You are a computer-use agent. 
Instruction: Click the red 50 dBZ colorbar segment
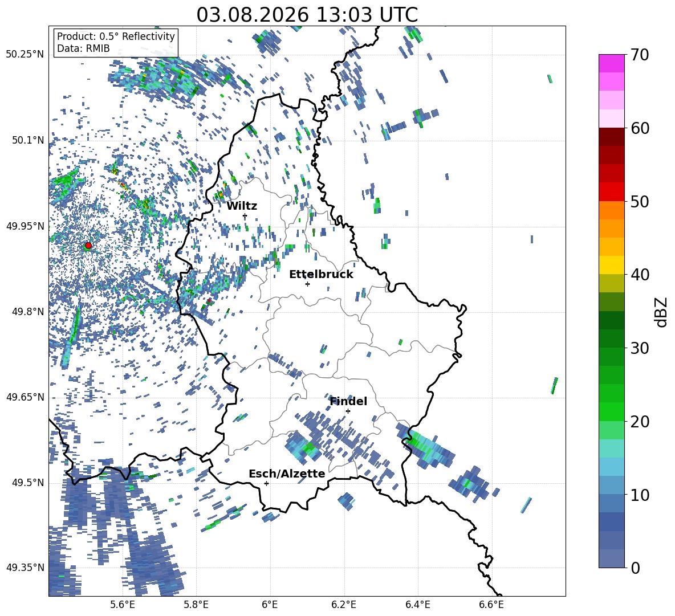click(611, 192)
